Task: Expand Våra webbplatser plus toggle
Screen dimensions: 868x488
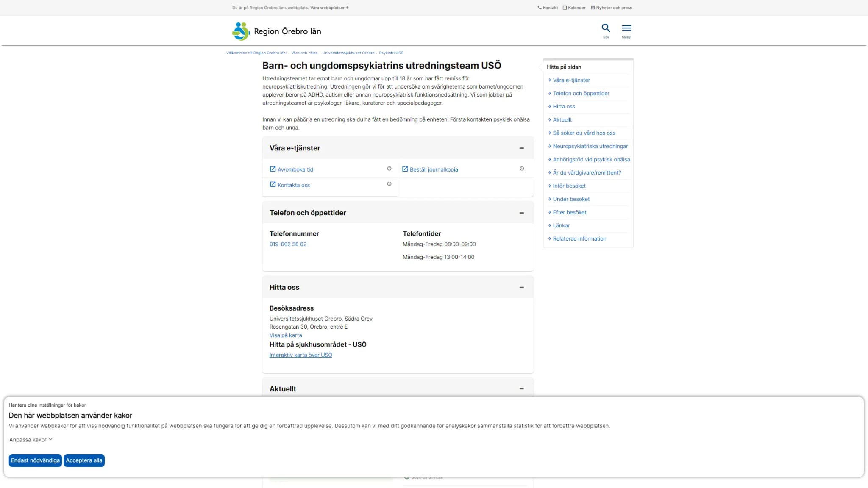Action: point(329,8)
